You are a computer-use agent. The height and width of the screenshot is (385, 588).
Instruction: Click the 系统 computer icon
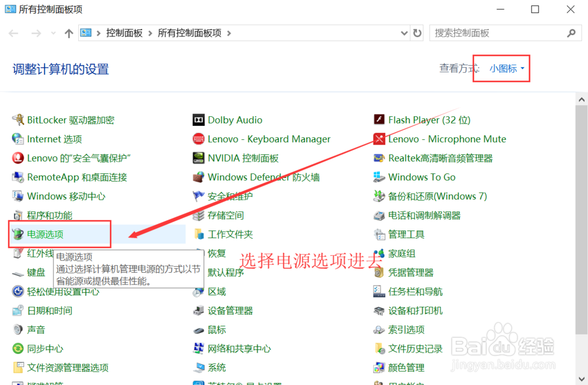pyautogui.click(x=198, y=368)
